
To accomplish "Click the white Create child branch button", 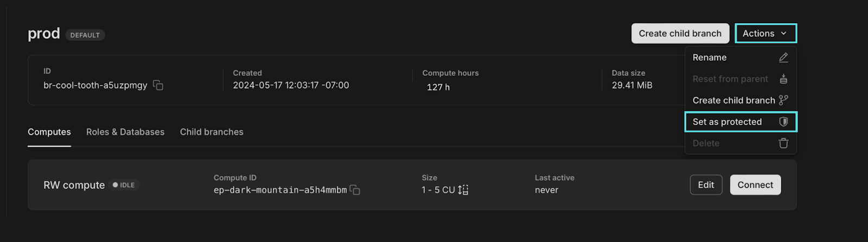I will 680,34.
